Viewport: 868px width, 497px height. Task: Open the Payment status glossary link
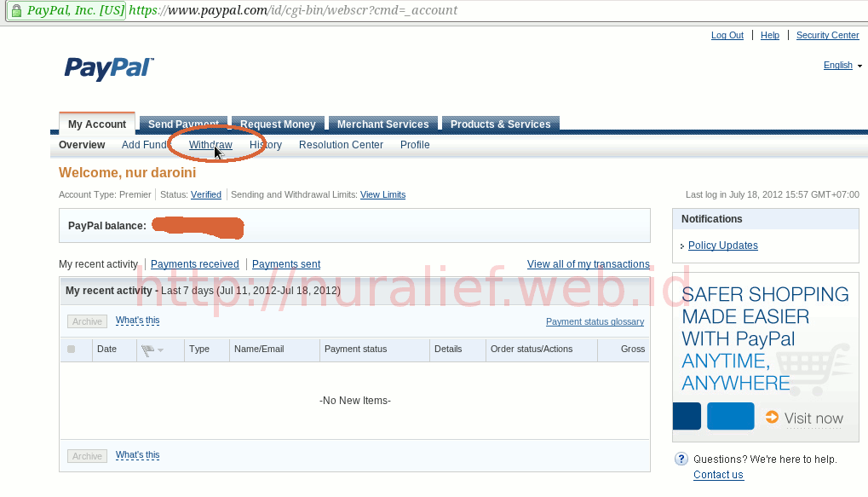coord(595,321)
